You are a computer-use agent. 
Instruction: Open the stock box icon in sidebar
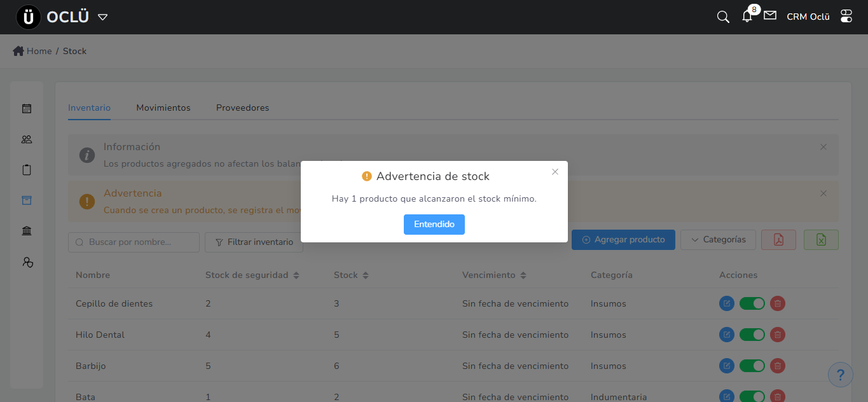click(x=27, y=200)
